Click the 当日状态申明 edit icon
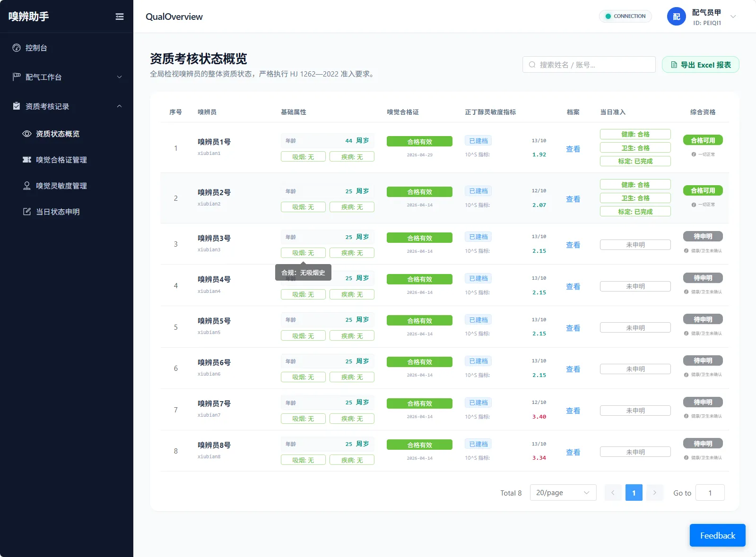This screenshot has width=756, height=557. [27, 212]
